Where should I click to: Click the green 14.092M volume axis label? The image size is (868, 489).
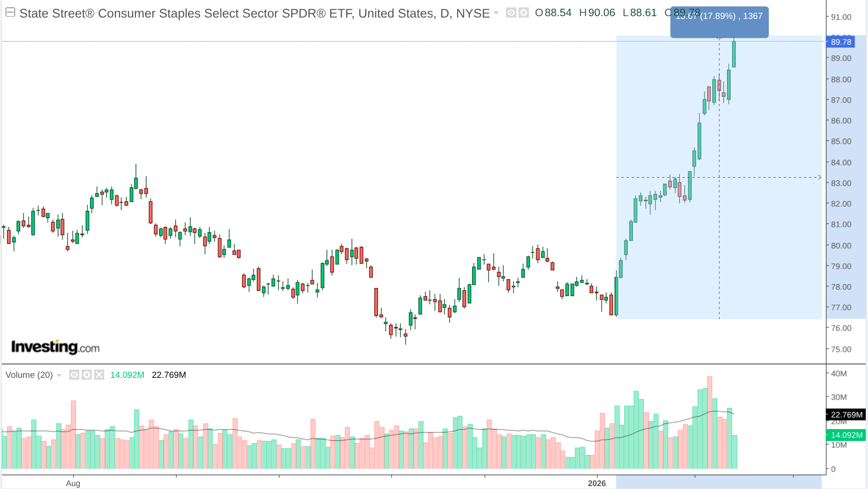pyautogui.click(x=846, y=435)
